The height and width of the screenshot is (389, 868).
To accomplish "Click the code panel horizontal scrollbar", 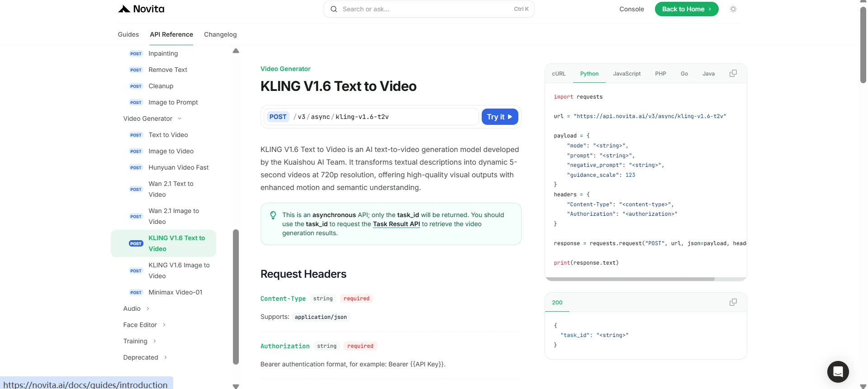I will (630, 279).
